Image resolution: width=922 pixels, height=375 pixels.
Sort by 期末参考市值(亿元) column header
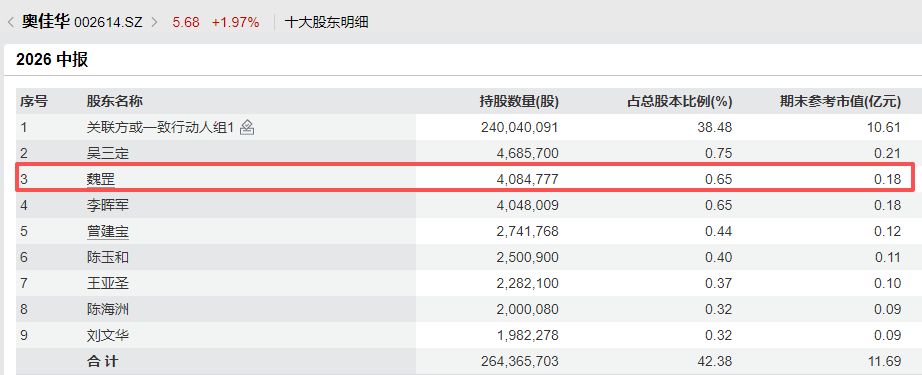[x=840, y=101]
